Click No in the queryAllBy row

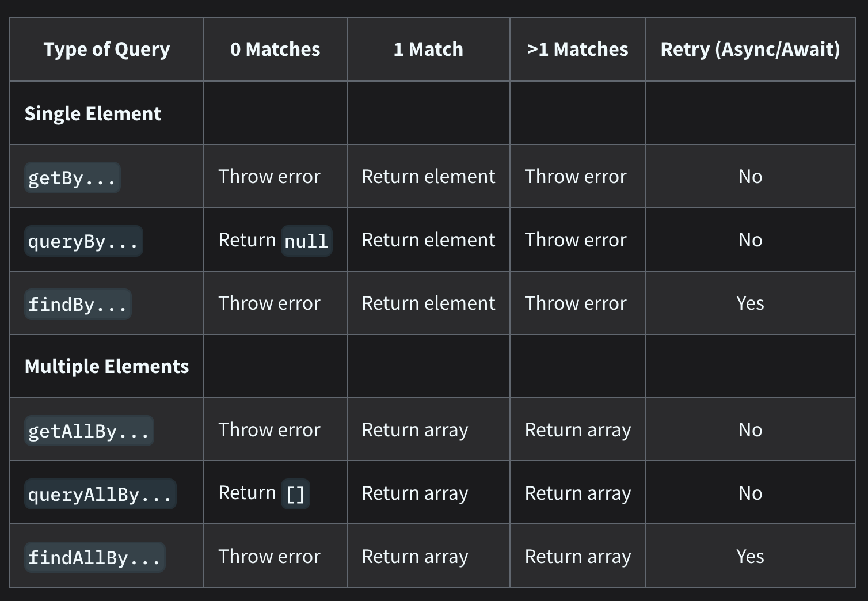tap(750, 493)
